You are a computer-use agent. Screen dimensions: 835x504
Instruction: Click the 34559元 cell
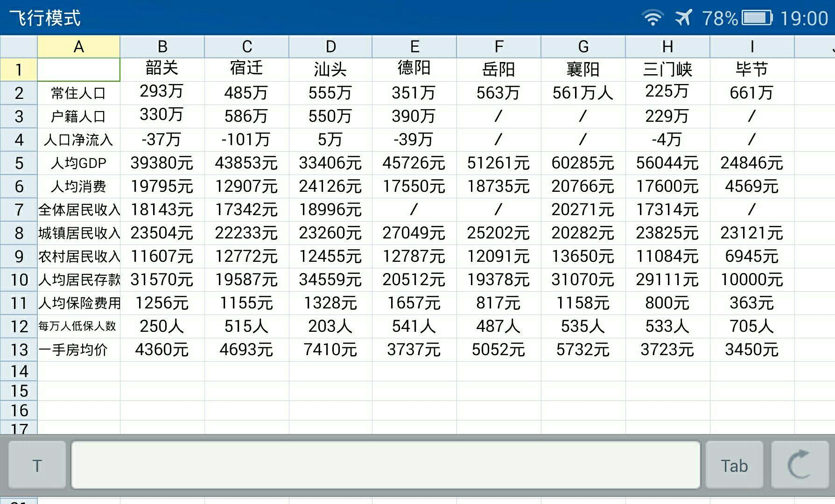[330, 280]
